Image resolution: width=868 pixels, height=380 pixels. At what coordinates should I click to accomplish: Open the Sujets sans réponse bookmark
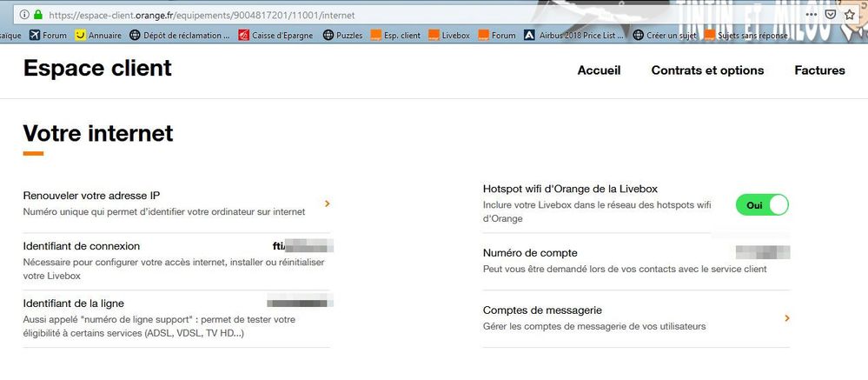point(745,36)
